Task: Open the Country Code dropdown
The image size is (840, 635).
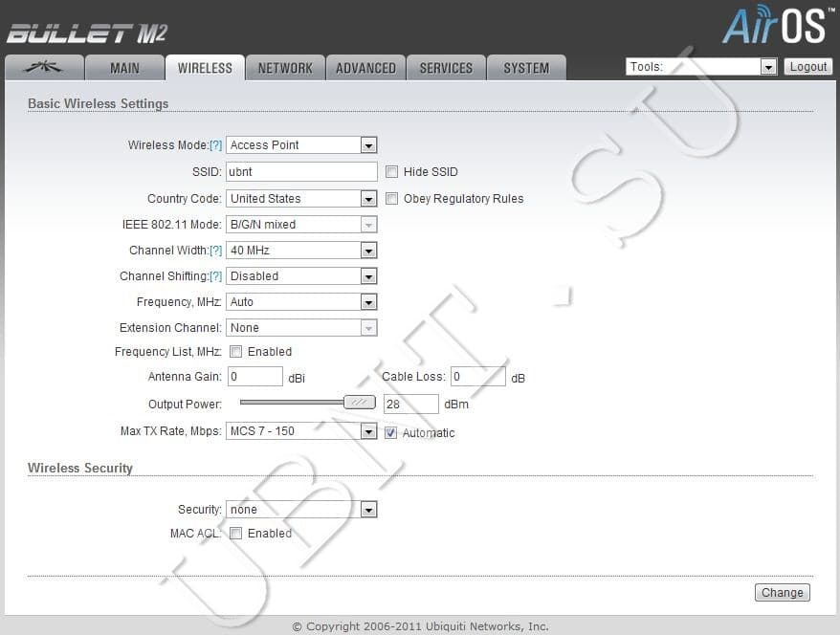Action: click(301, 199)
